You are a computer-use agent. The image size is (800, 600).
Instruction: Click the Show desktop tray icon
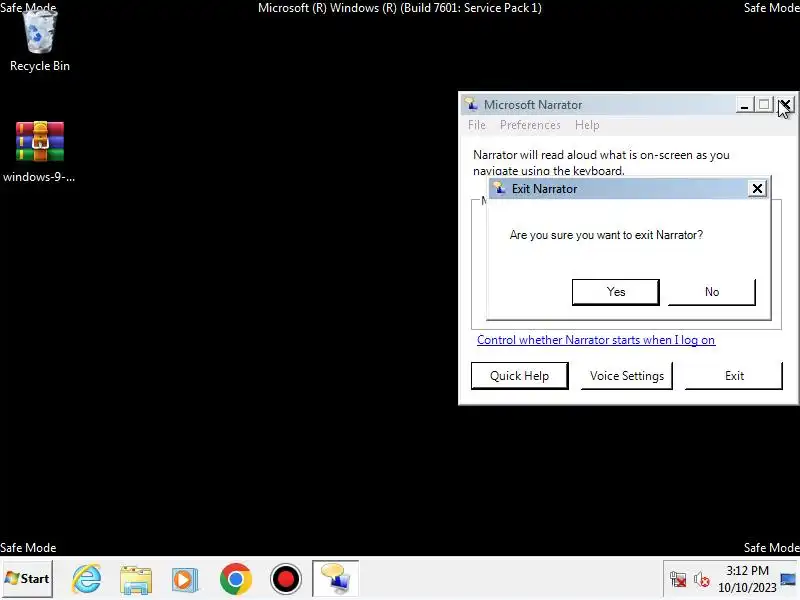pos(788,579)
